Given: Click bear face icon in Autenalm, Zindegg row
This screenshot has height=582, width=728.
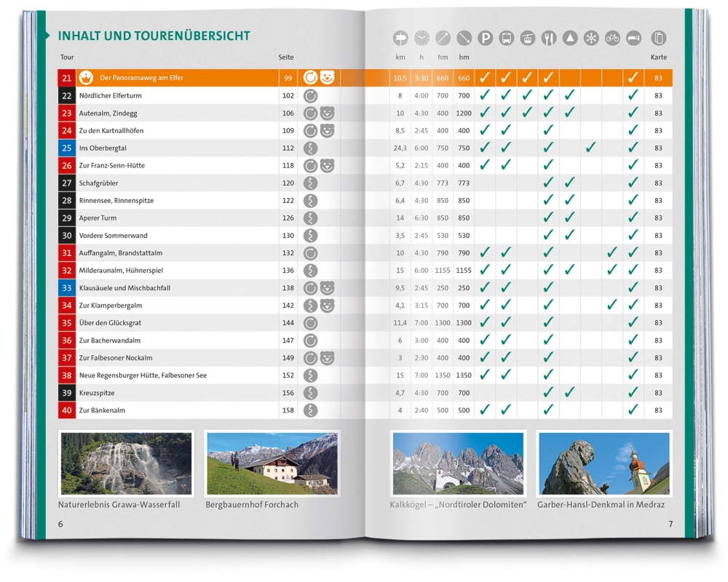Looking at the screenshot, I should [327, 113].
